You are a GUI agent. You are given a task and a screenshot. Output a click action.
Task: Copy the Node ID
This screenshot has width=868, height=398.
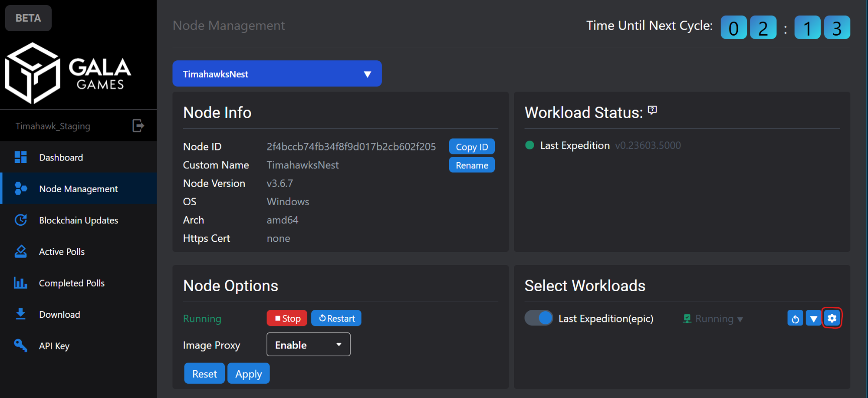pyautogui.click(x=471, y=146)
